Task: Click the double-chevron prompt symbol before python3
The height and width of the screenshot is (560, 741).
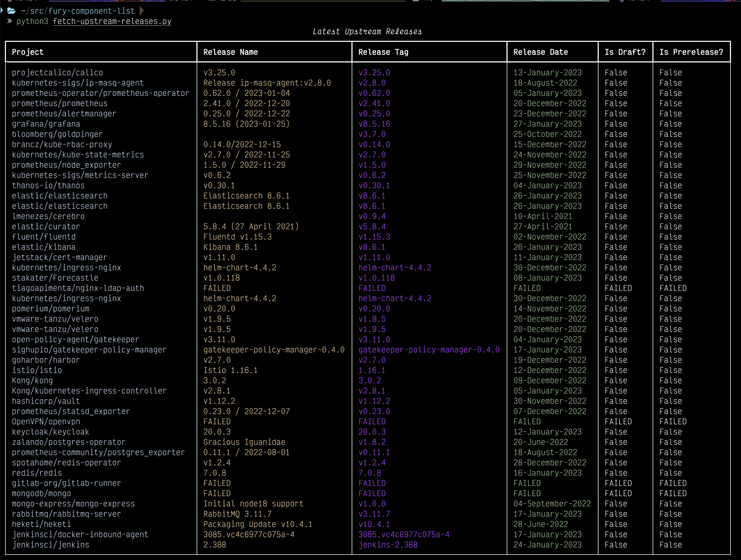Action: click(9, 21)
